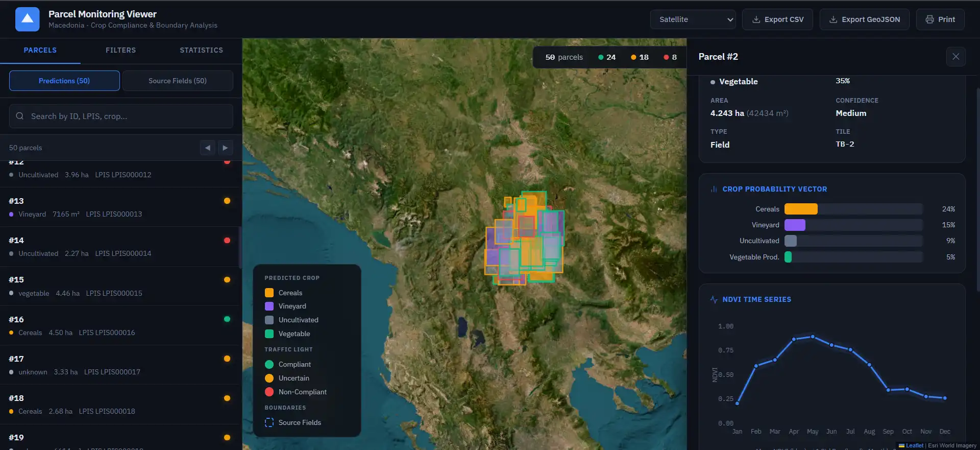Click the orange status dot of parcel #15
980x450 pixels.
[x=227, y=279]
